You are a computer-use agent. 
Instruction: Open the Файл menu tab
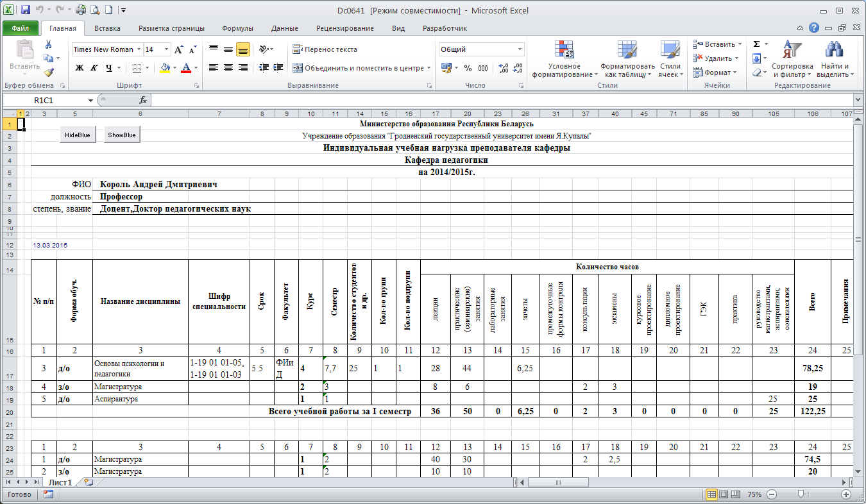click(20, 28)
